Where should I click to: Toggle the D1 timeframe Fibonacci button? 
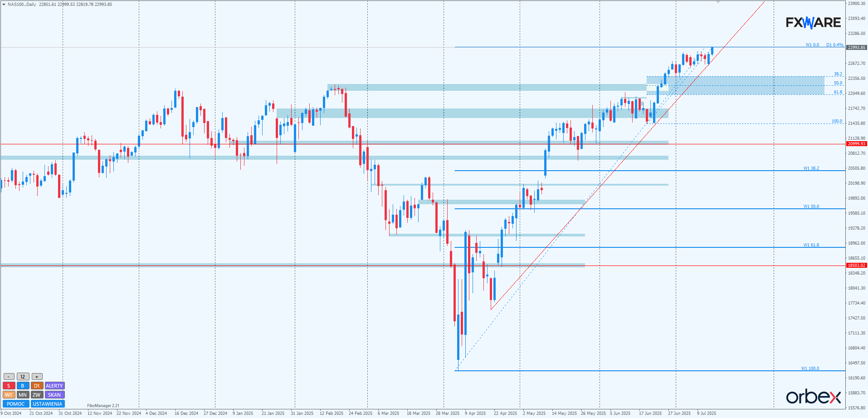(x=37, y=386)
